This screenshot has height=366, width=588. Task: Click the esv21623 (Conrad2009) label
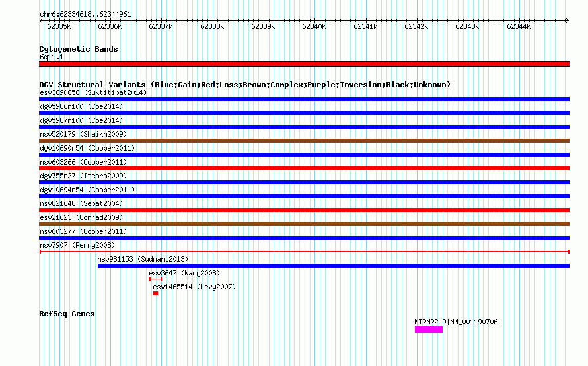pos(81,217)
